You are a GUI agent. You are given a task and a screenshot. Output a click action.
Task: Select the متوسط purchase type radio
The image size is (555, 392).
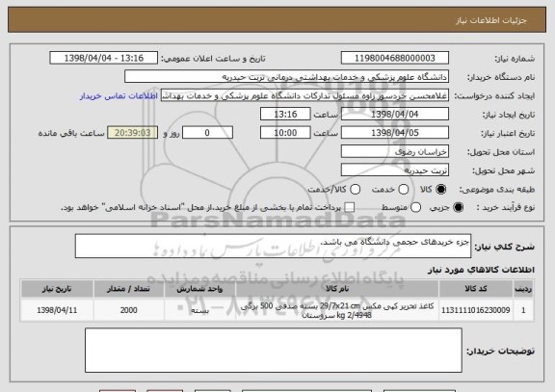[415, 207]
